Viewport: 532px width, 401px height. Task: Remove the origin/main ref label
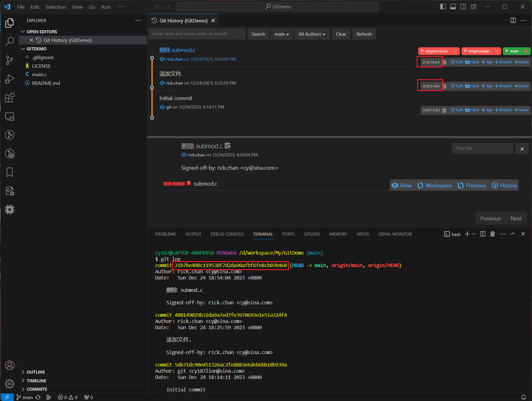point(496,51)
